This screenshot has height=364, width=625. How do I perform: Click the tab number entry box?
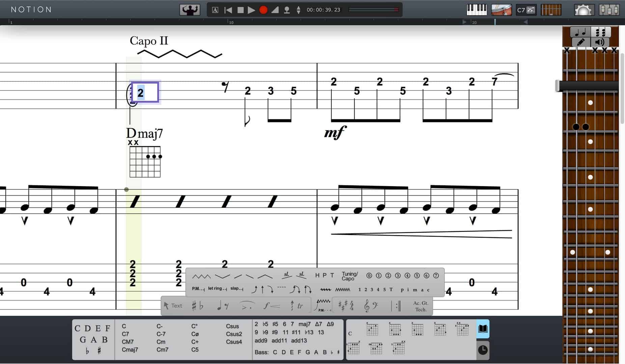pos(145,92)
